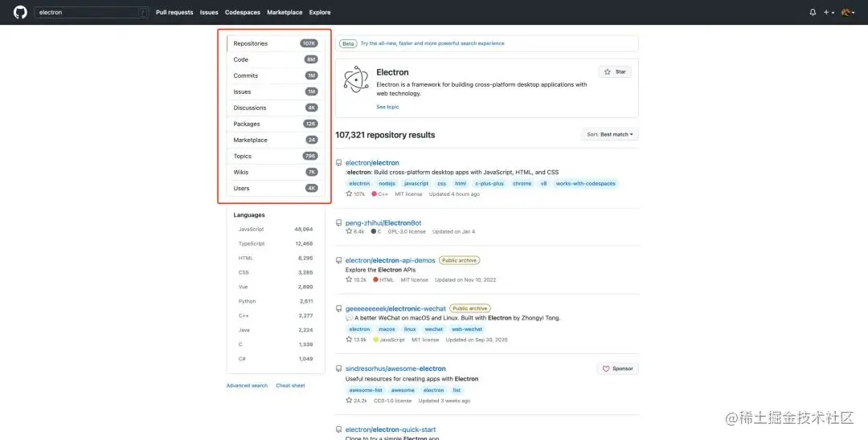Click the 24.2k stars on awesome-electron

(357, 401)
